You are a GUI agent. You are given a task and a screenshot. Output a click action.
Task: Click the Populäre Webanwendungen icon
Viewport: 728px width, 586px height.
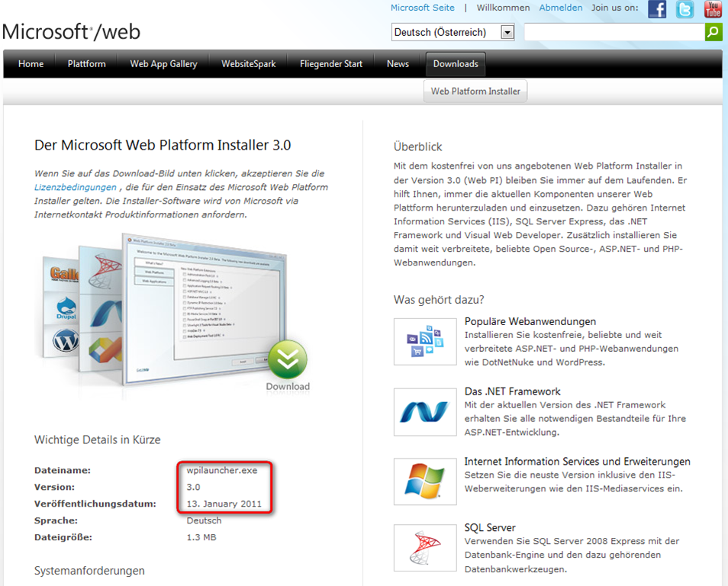[x=425, y=341]
